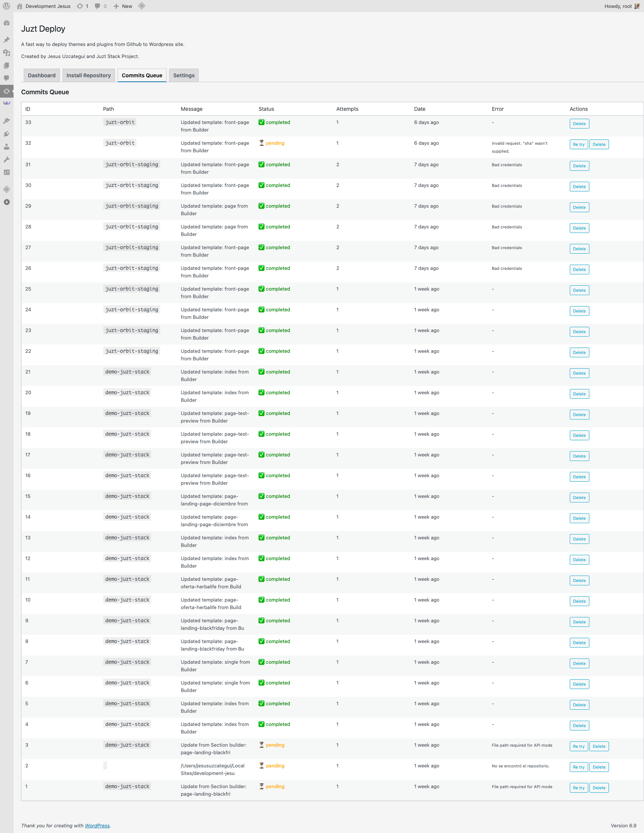The height and width of the screenshot is (833, 644).
Task: Click demo-juzt-stack path in row 21
Action: (127, 372)
